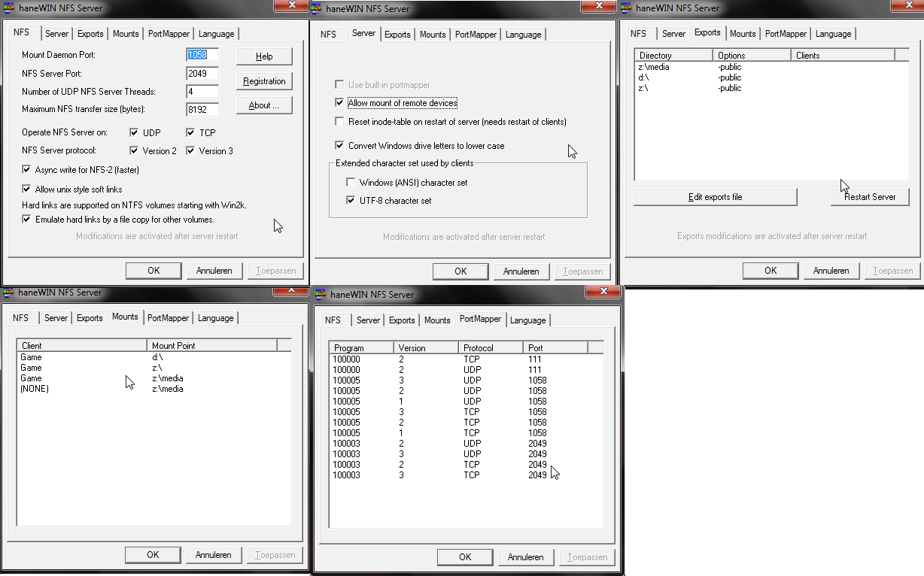Open the Server tab in the NFS port settings window
Viewport: 924px width, 576px height.
pyautogui.click(x=56, y=34)
